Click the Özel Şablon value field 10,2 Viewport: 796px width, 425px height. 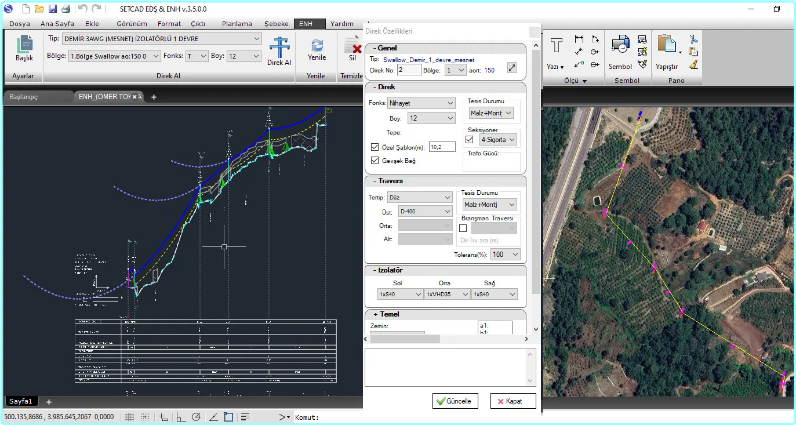pos(442,147)
